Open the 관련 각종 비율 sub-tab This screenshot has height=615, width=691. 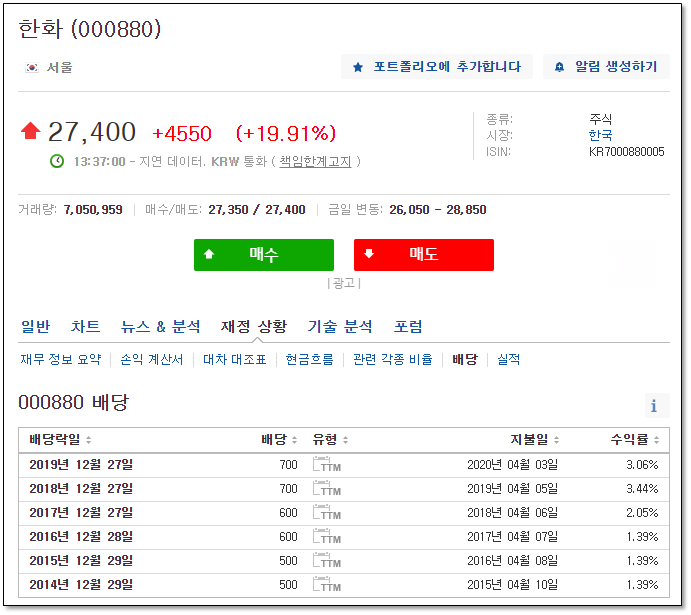click(393, 359)
